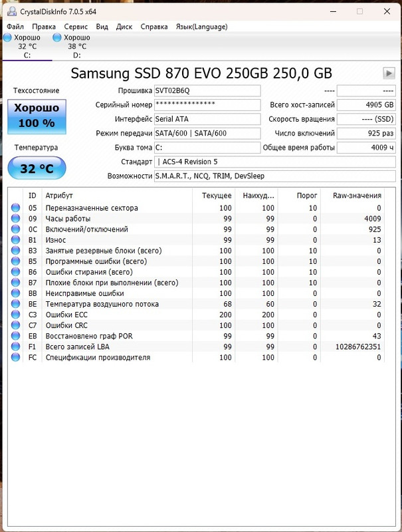Image resolution: width=402 pixels, height=532 pixels.
Task: Select the Переназначенные сектора row text
Action: [92, 208]
